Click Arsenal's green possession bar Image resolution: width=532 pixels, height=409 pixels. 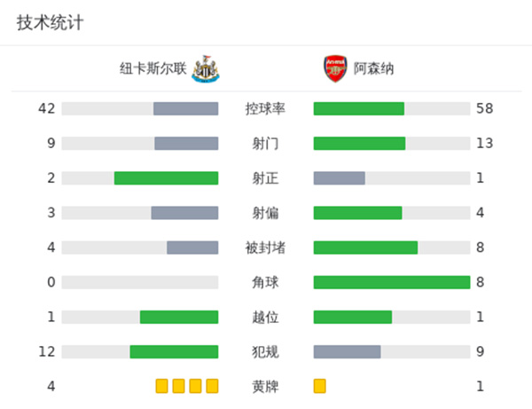click(x=358, y=108)
